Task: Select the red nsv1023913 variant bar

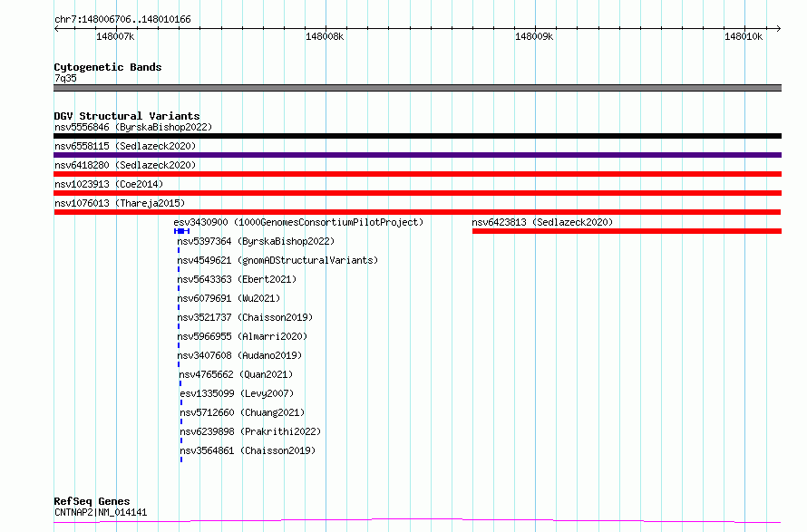Action: (417, 193)
